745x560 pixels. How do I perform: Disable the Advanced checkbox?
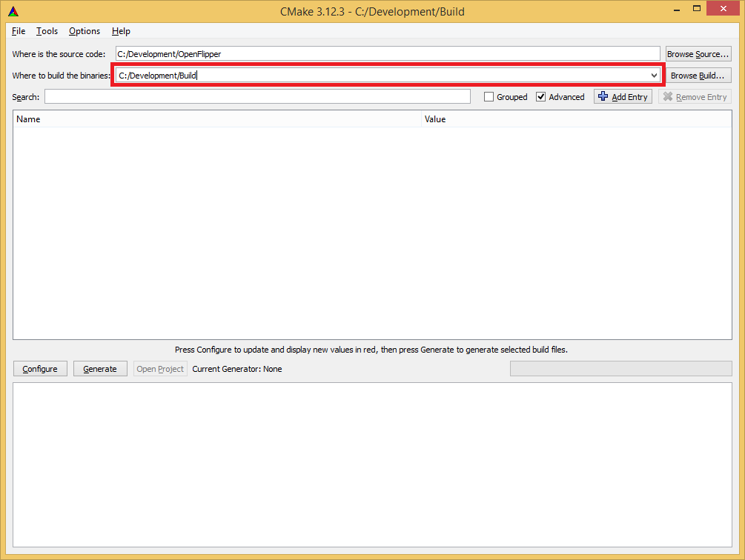click(x=541, y=96)
